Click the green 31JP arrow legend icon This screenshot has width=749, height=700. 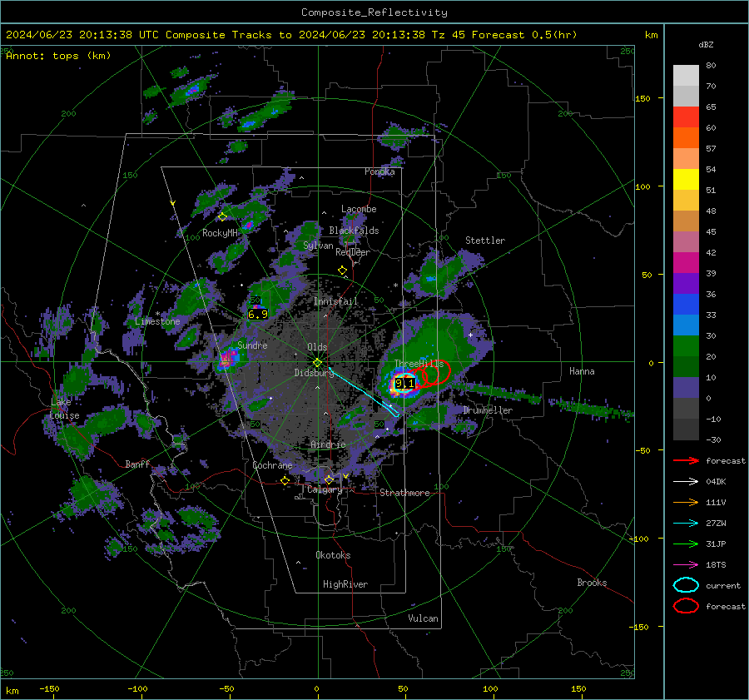coord(686,544)
